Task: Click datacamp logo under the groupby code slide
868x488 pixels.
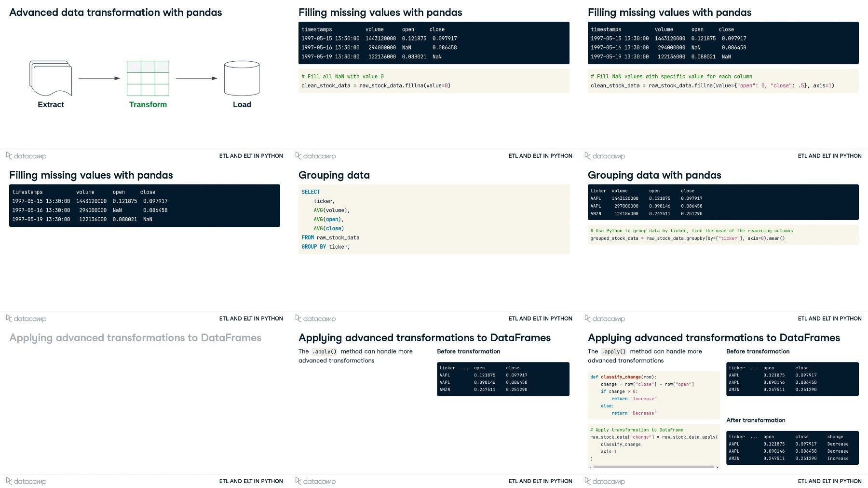Action: click(605, 319)
